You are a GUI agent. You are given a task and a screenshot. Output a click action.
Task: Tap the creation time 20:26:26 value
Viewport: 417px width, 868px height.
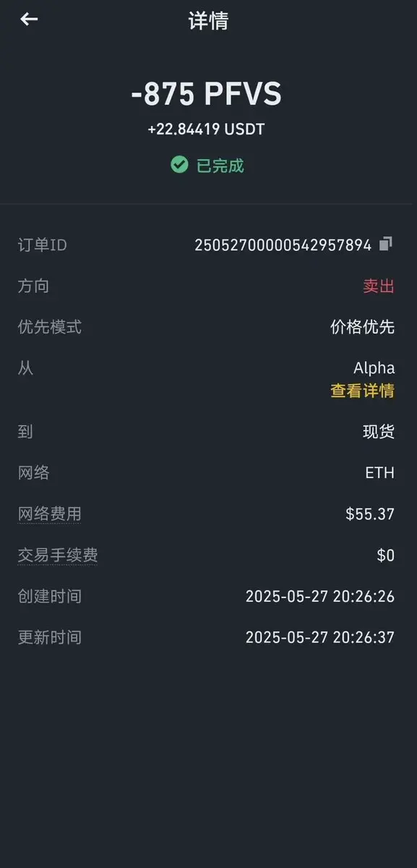[x=320, y=597]
